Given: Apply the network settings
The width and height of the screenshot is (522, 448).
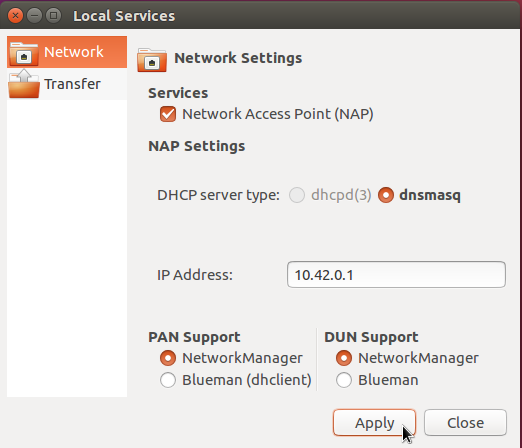Looking at the screenshot, I should (x=374, y=423).
